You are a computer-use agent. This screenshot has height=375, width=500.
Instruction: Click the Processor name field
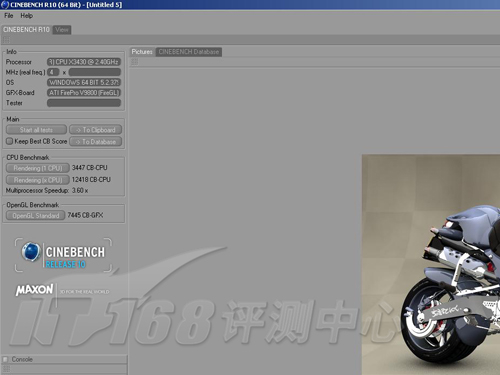pyautogui.click(x=84, y=62)
